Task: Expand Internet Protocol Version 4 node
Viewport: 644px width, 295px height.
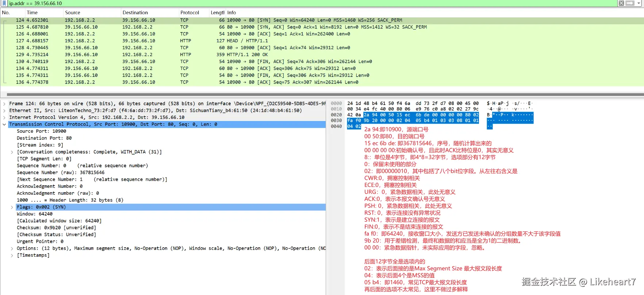Action: tap(4, 117)
